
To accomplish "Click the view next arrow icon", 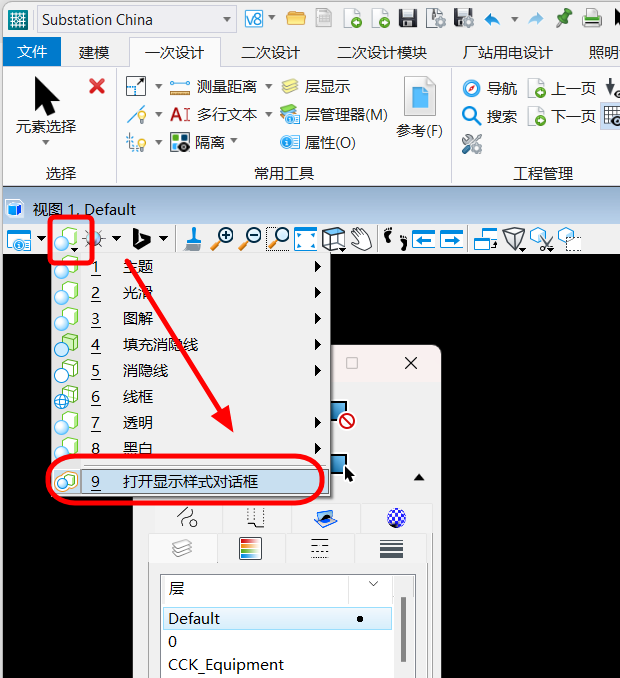I will 451,239.
